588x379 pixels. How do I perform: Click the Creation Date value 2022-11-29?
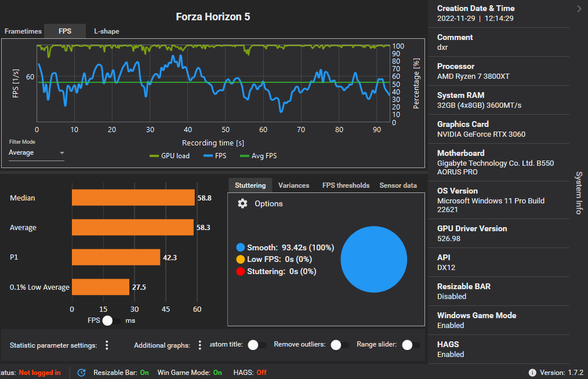click(456, 19)
